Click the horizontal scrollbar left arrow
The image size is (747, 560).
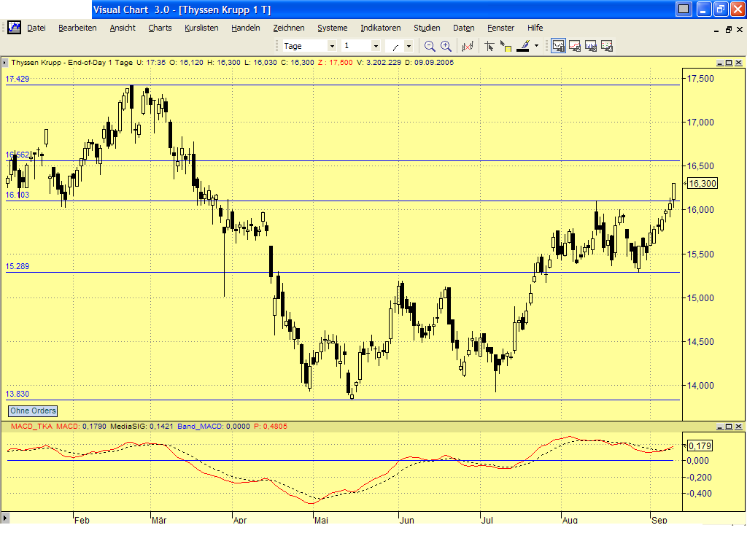(6, 518)
